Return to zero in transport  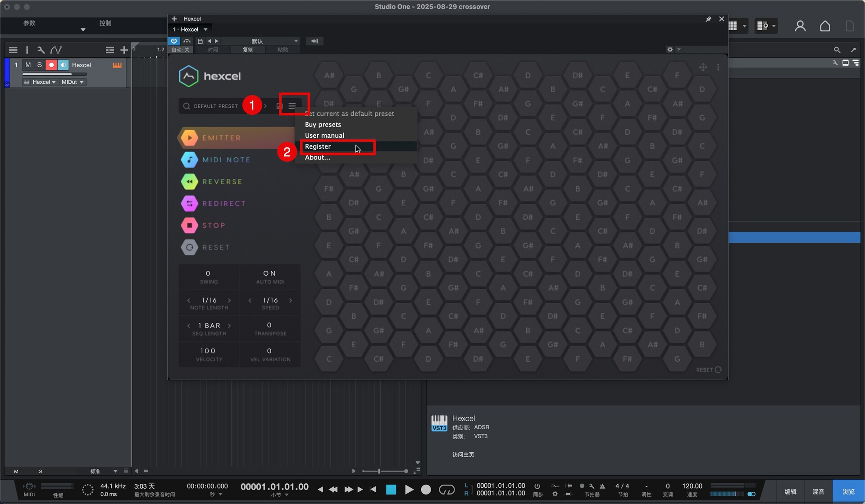[x=373, y=490]
